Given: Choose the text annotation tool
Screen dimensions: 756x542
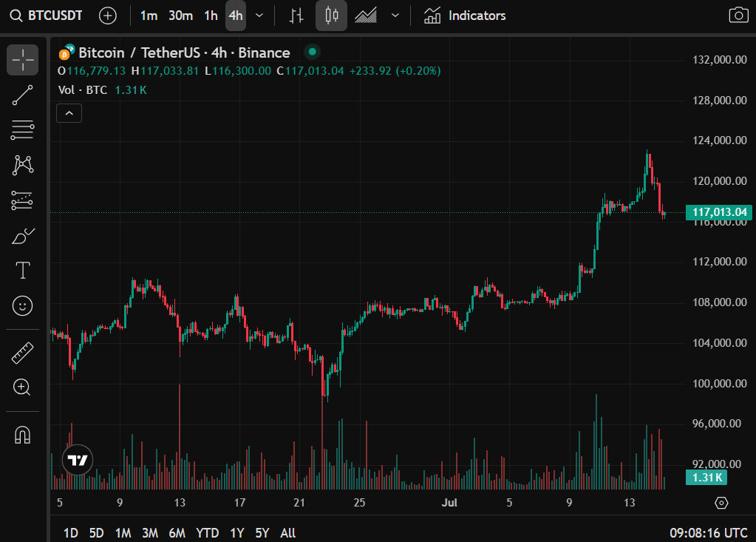Looking at the screenshot, I should tap(23, 271).
